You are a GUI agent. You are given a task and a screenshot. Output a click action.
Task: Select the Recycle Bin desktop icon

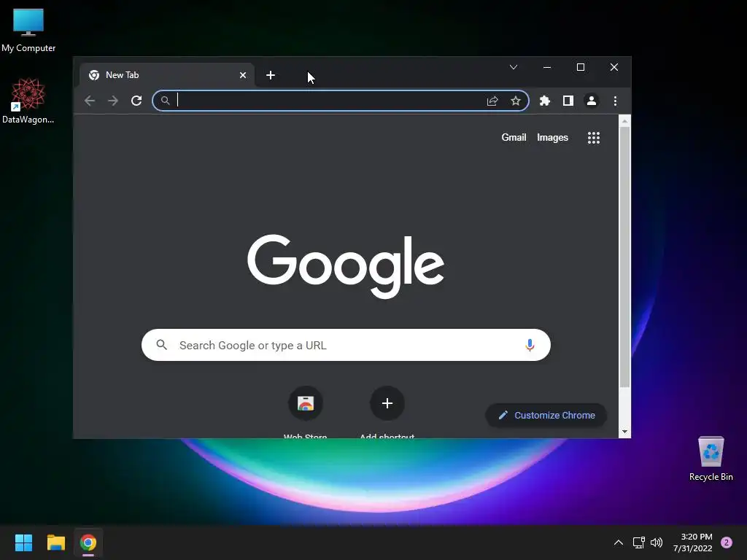(711, 458)
